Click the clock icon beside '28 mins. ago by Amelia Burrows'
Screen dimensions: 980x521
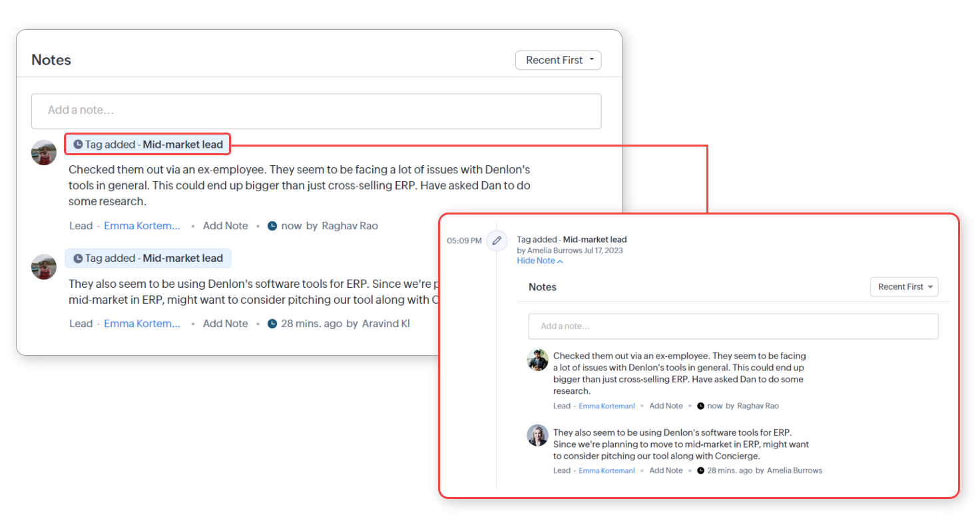coord(700,470)
